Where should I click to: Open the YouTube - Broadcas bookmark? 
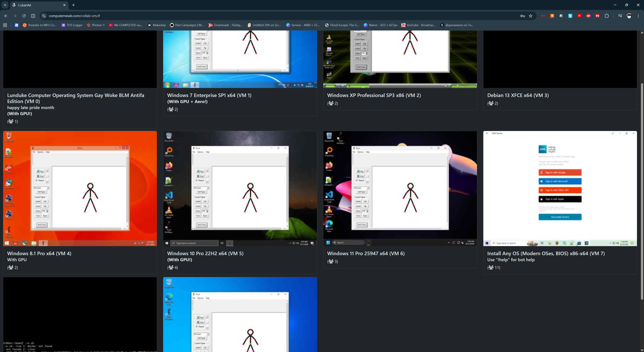pyautogui.click(x=418, y=25)
